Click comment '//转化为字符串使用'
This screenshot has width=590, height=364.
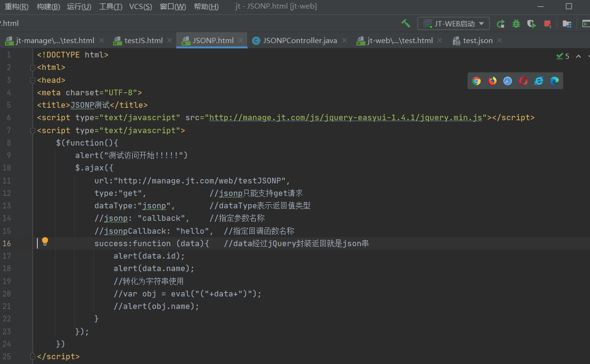(x=148, y=281)
